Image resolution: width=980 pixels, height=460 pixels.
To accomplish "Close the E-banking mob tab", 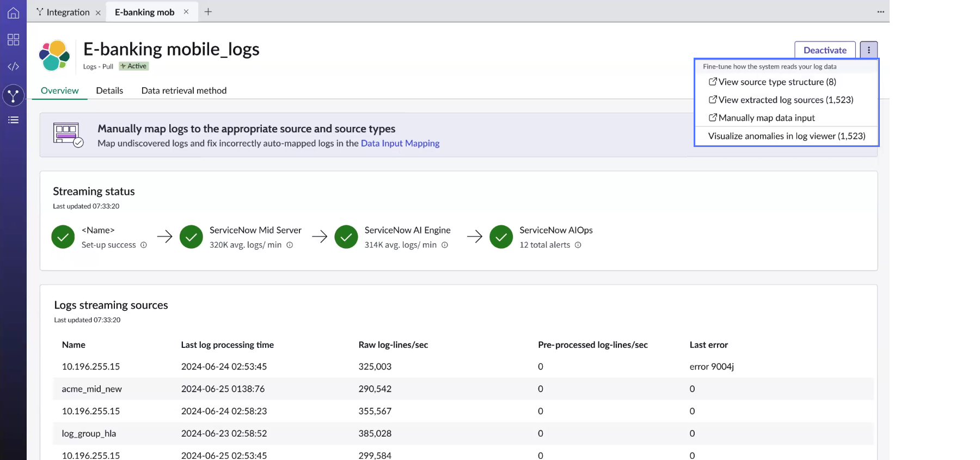I will [x=186, y=11].
